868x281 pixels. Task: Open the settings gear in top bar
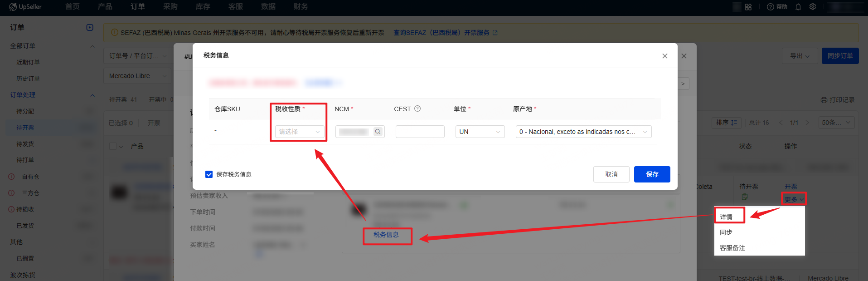(x=813, y=7)
